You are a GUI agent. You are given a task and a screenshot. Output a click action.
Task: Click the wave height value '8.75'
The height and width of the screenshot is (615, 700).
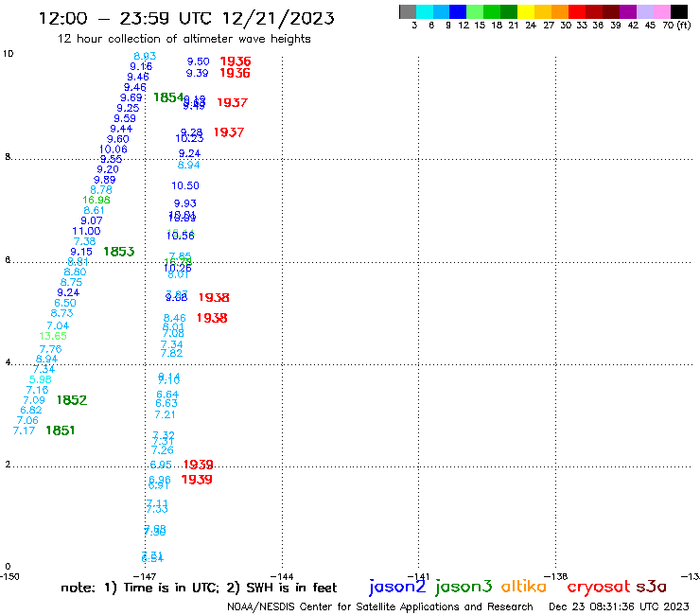[x=72, y=282]
